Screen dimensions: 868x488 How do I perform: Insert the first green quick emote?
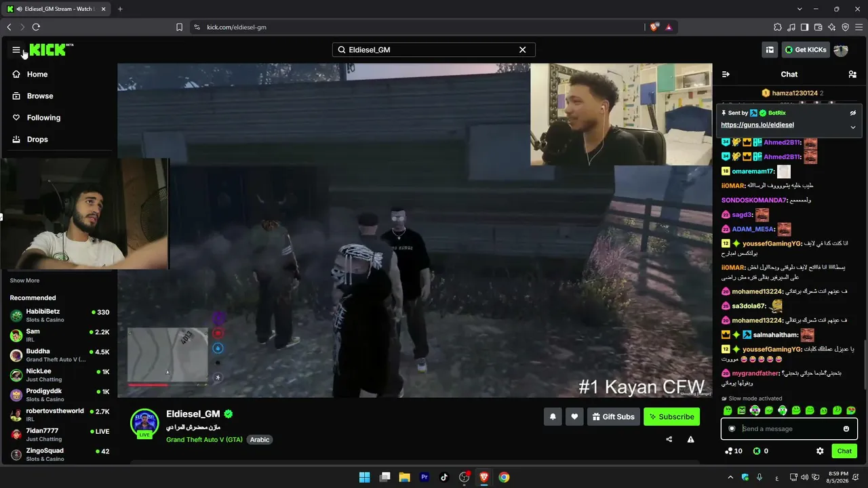(x=728, y=411)
